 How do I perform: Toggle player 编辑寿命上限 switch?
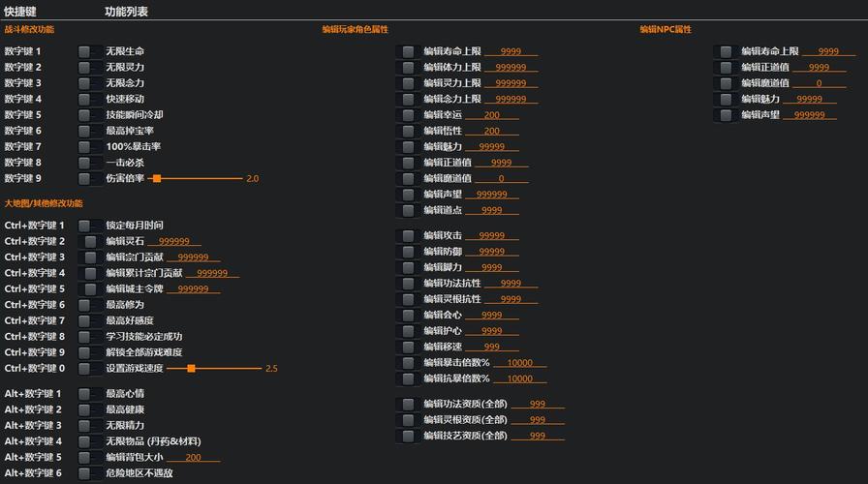tap(408, 51)
